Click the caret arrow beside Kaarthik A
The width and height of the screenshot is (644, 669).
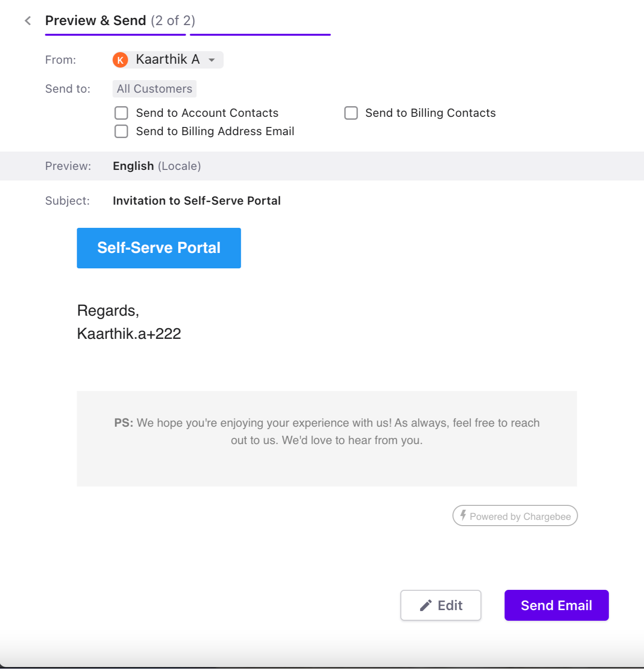click(x=211, y=60)
